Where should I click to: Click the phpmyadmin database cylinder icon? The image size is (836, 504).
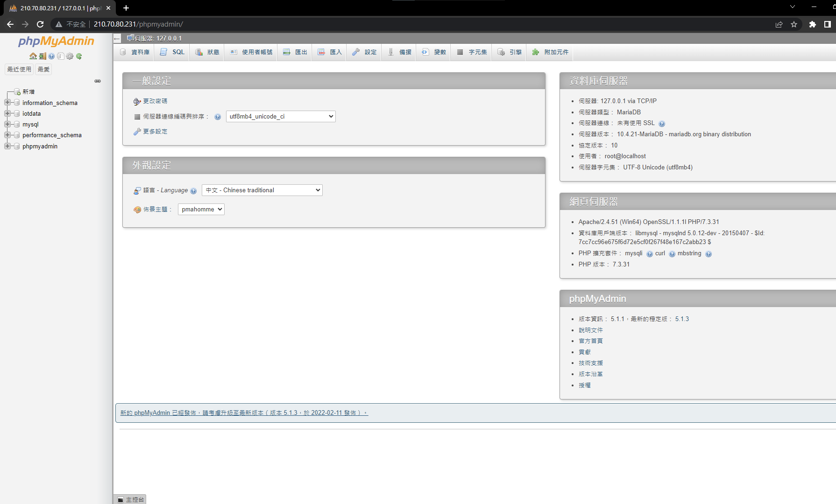[17, 146]
